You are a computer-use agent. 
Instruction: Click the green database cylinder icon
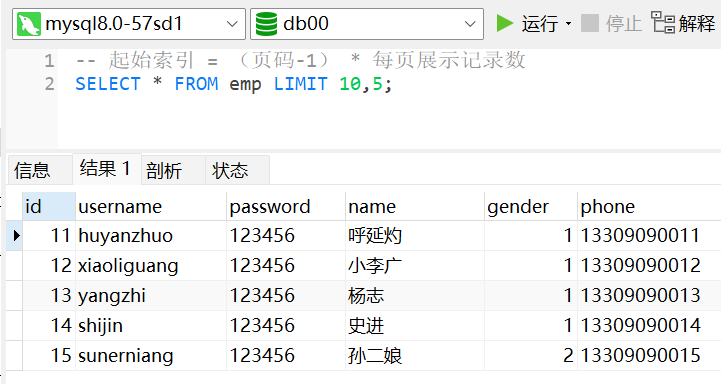tap(266, 24)
